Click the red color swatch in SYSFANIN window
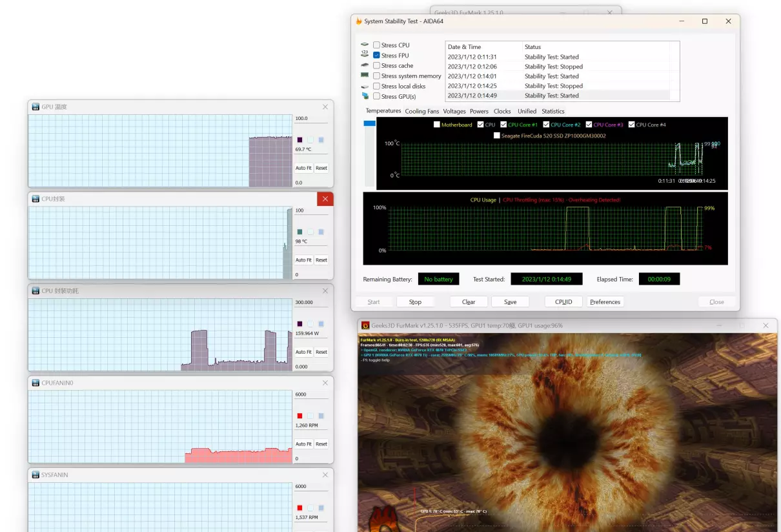 pyautogui.click(x=299, y=507)
